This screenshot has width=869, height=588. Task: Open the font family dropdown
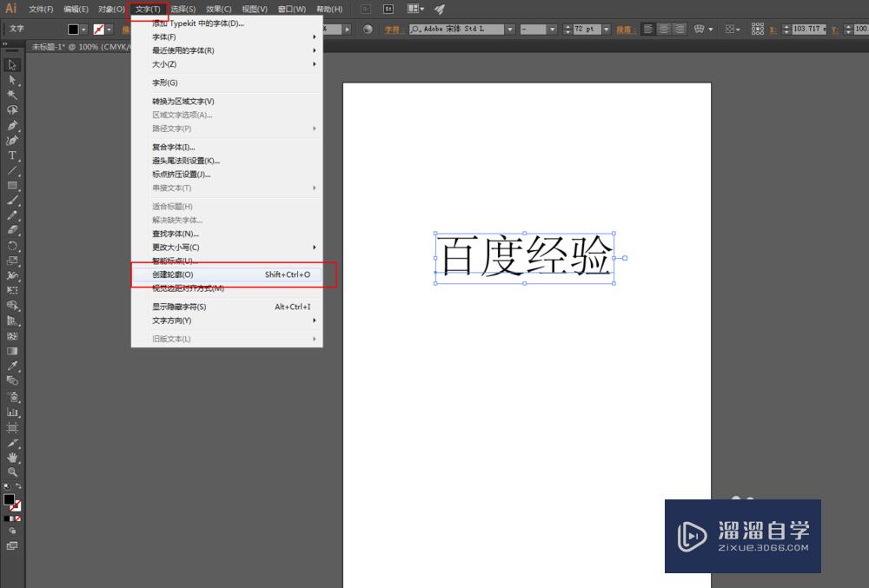510,29
